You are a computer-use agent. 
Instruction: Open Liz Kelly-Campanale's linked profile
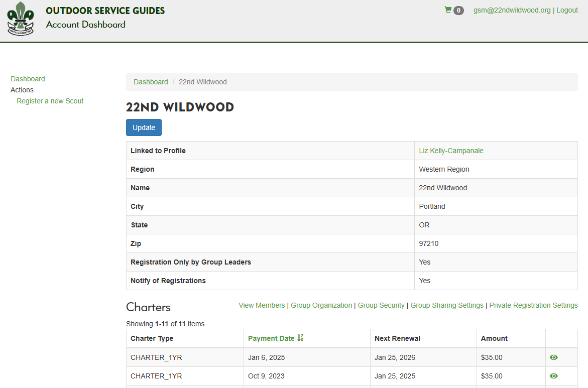point(451,151)
